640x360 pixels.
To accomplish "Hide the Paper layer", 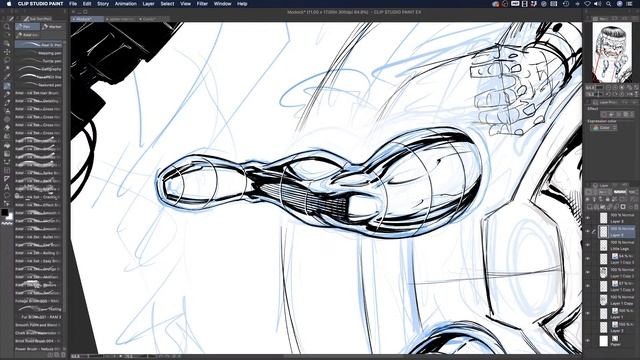I will pyautogui.click(x=588, y=341).
